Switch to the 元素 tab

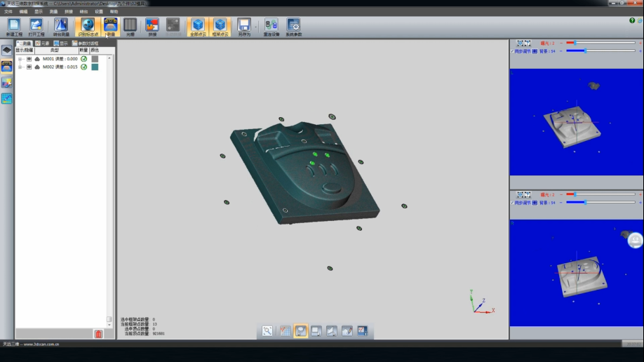coord(43,43)
